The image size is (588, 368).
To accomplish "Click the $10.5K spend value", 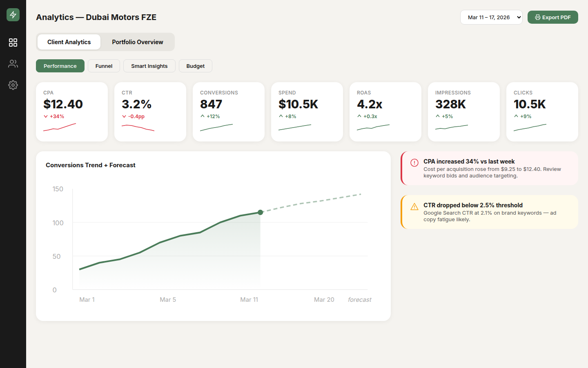I will (x=298, y=104).
